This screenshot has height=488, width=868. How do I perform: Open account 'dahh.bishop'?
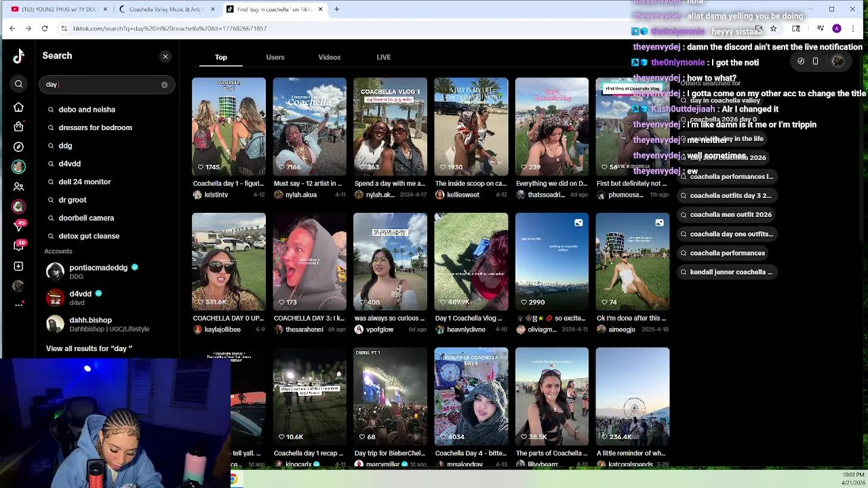pyautogui.click(x=108, y=324)
